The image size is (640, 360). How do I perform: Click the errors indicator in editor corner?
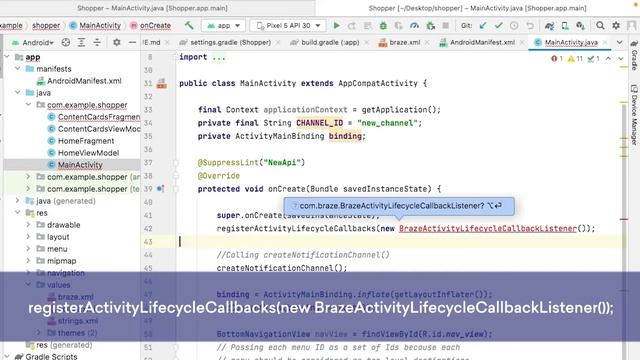point(558,59)
